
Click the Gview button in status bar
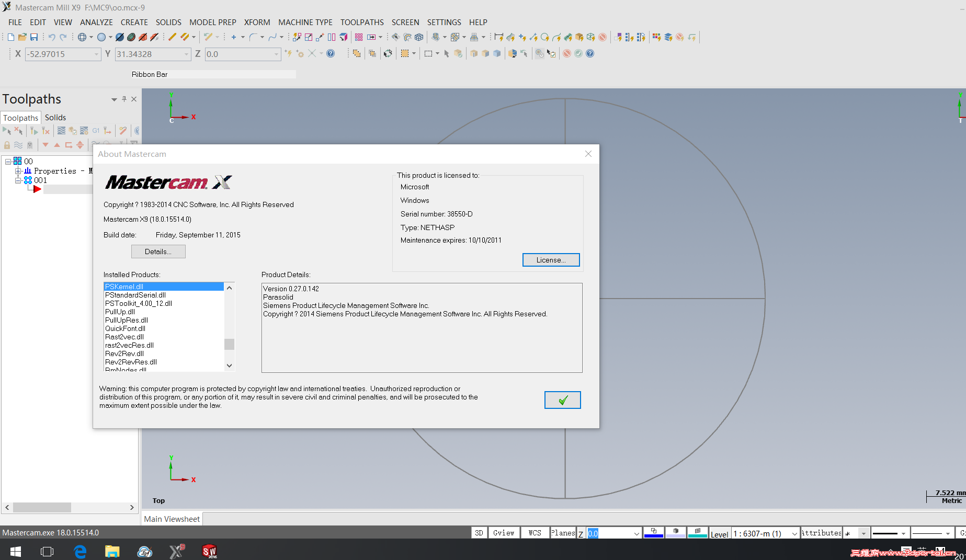[504, 533]
